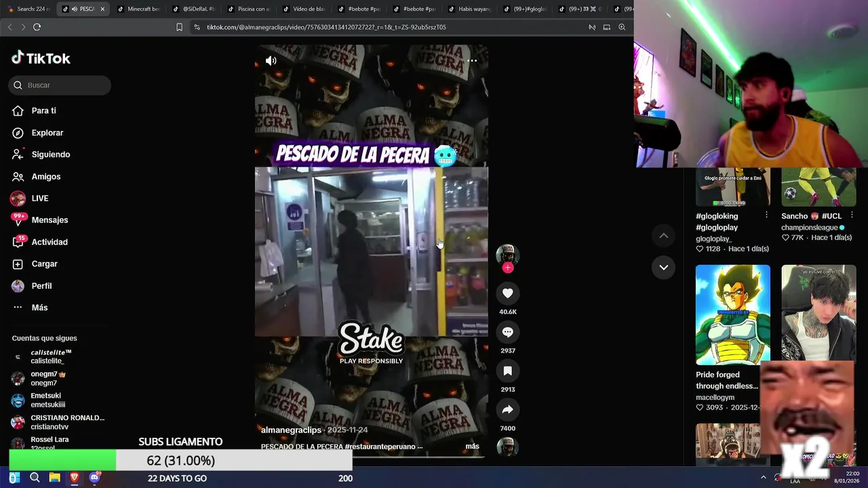Open the video three-dots options menu
Screen dimensions: 868x488
[x=472, y=60]
